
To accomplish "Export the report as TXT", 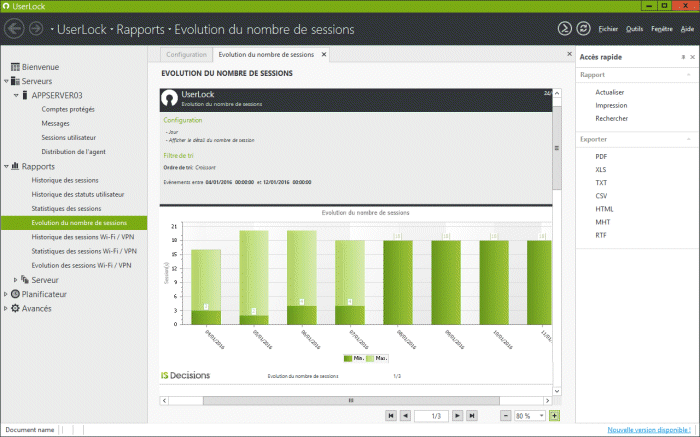I will (x=601, y=183).
